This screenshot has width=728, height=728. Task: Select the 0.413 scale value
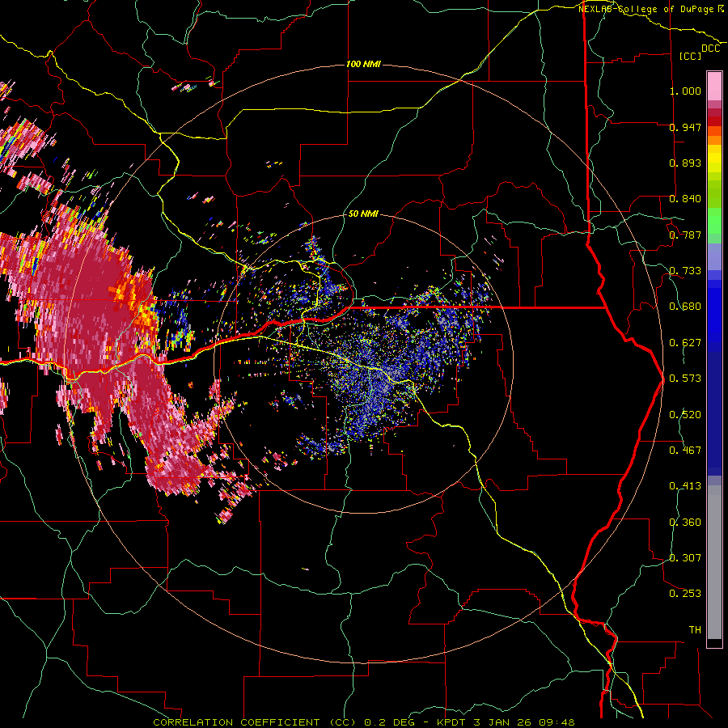coord(685,486)
